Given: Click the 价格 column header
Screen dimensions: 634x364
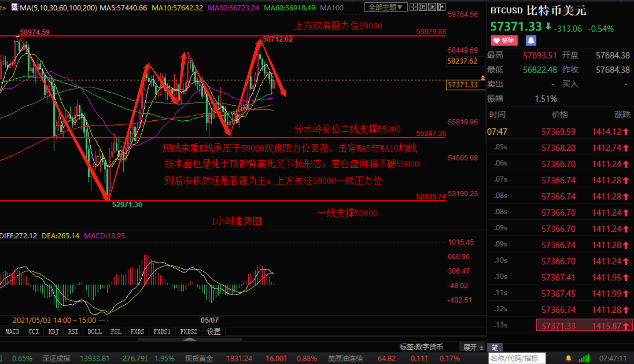Looking at the screenshot, I should tap(560, 115).
